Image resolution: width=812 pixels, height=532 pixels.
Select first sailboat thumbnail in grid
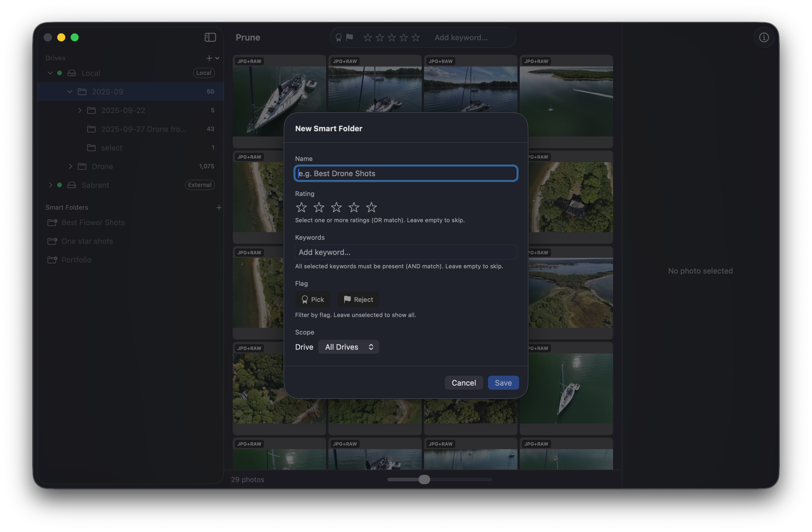point(279,101)
